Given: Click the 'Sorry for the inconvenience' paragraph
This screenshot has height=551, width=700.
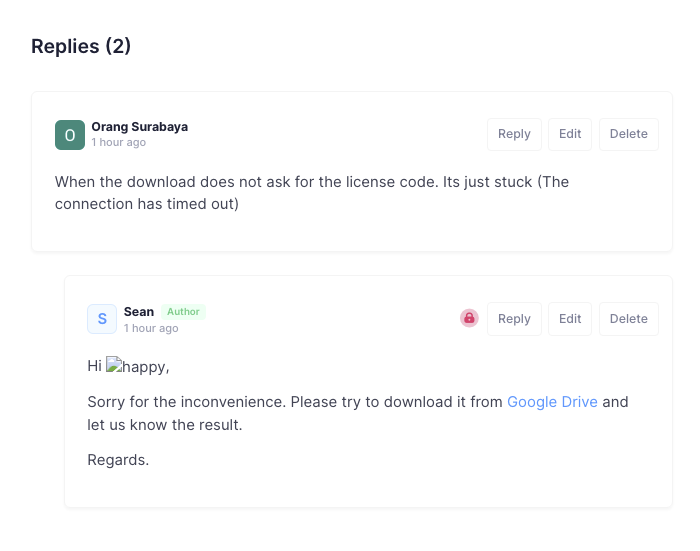Looking at the screenshot, I should tap(295, 402).
